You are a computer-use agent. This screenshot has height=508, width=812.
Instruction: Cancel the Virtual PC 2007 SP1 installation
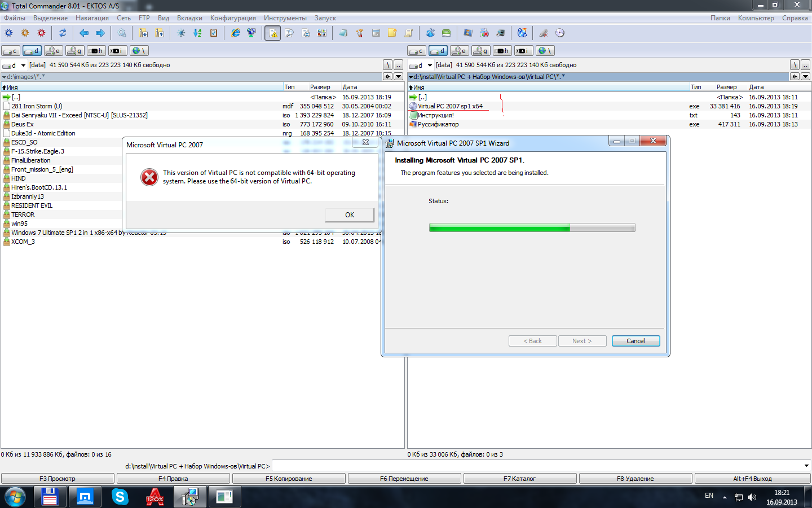coord(636,341)
